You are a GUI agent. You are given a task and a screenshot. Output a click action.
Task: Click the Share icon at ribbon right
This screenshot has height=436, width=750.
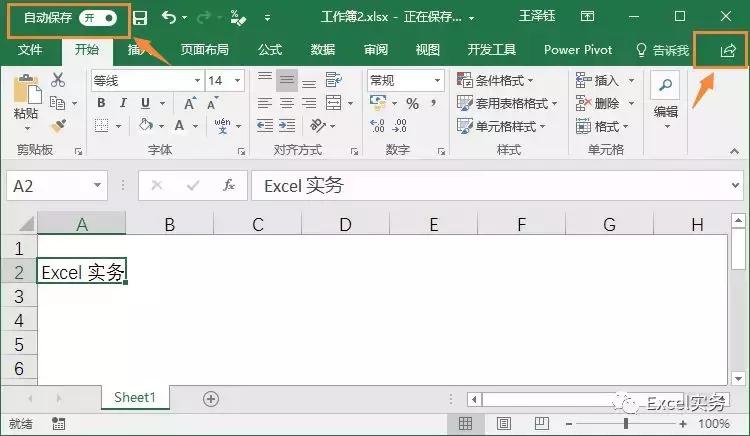(x=728, y=50)
